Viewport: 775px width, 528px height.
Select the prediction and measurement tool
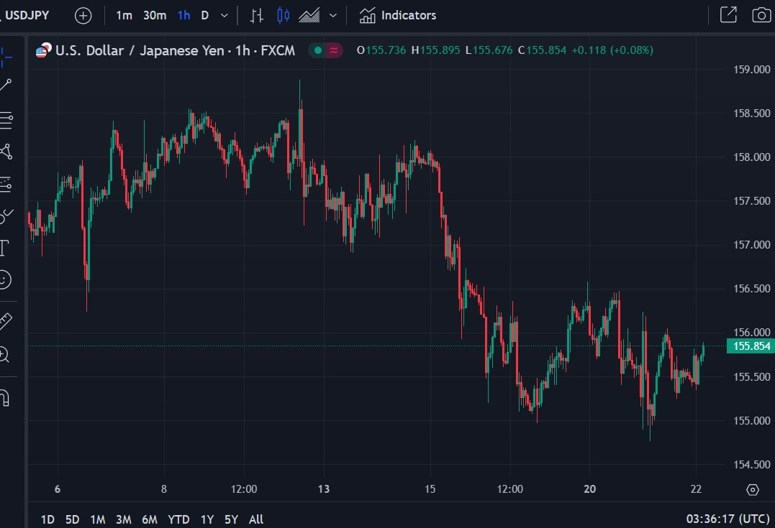click(x=5, y=184)
